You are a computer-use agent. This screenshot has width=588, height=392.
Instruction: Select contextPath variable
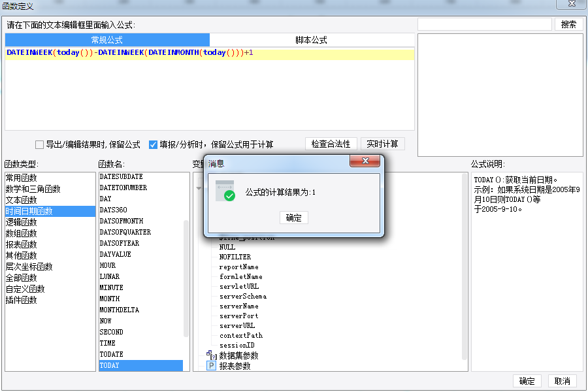pos(241,335)
